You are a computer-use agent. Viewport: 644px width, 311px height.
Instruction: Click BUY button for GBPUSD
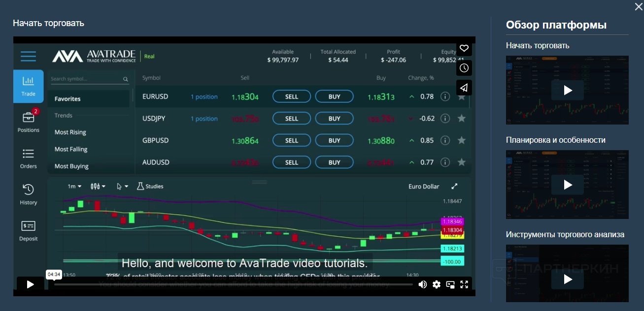coord(335,140)
